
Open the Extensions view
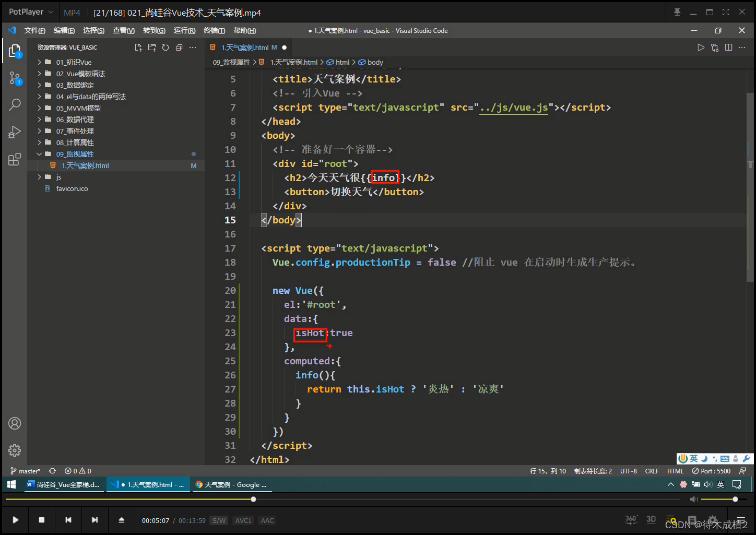[15, 159]
